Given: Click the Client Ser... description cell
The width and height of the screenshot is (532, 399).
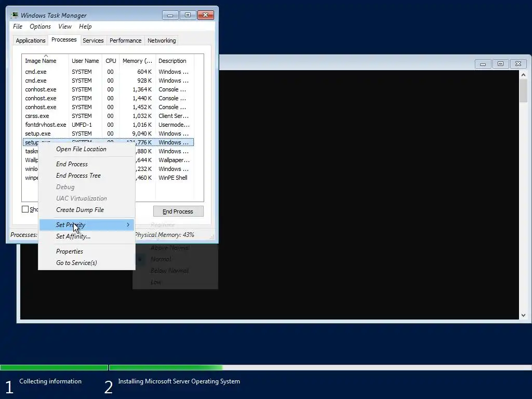Looking at the screenshot, I should [174, 116].
